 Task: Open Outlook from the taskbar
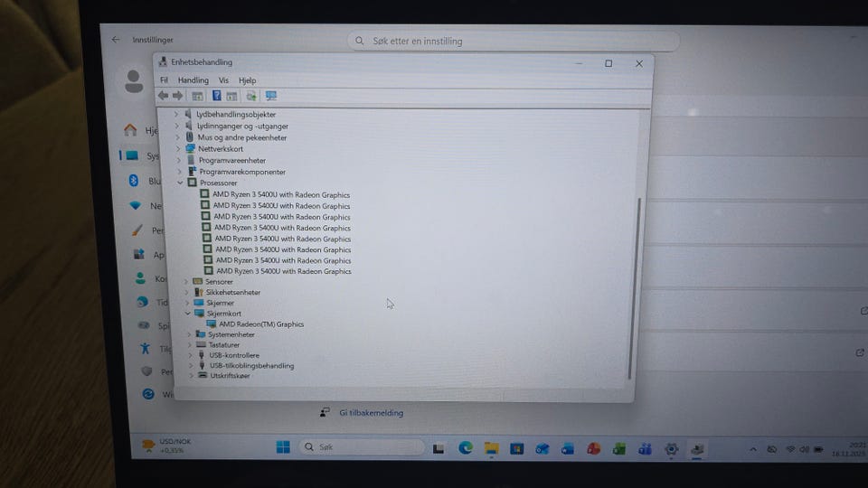point(542,449)
